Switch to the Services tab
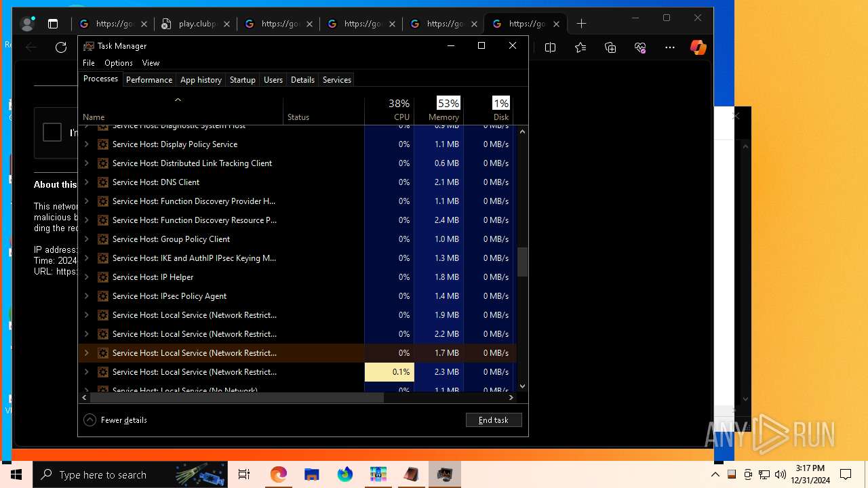The image size is (868, 488). point(337,79)
